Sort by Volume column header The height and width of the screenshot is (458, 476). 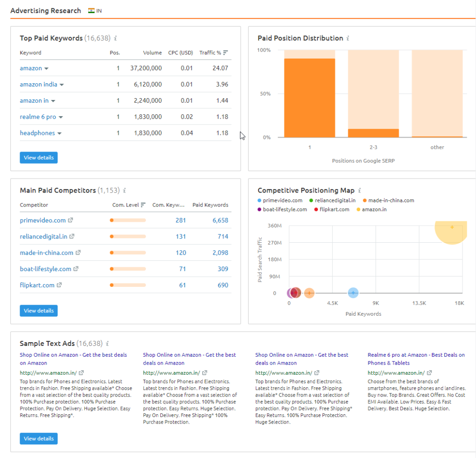coord(152,53)
